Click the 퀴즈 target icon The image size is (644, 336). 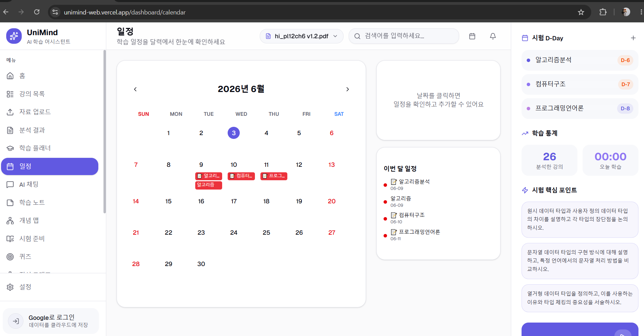(10, 257)
